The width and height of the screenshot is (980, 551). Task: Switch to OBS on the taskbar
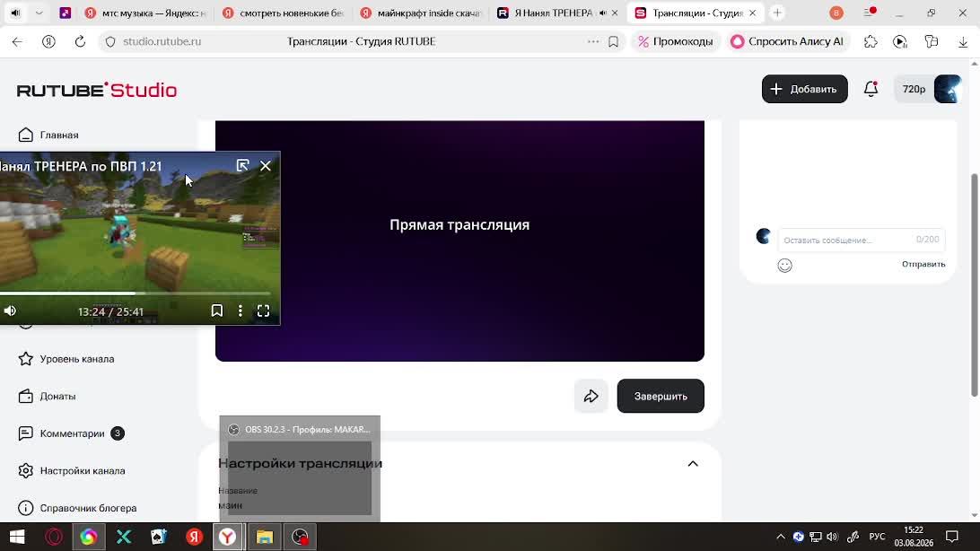300,537
